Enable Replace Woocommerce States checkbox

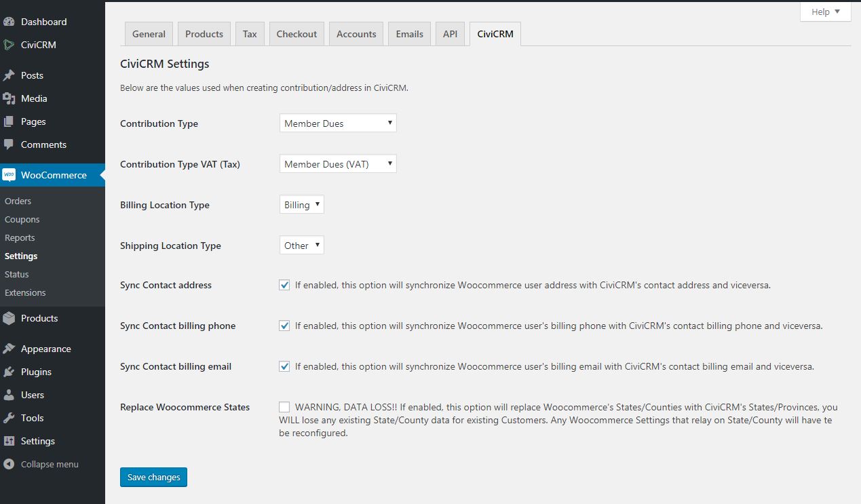[x=284, y=407]
